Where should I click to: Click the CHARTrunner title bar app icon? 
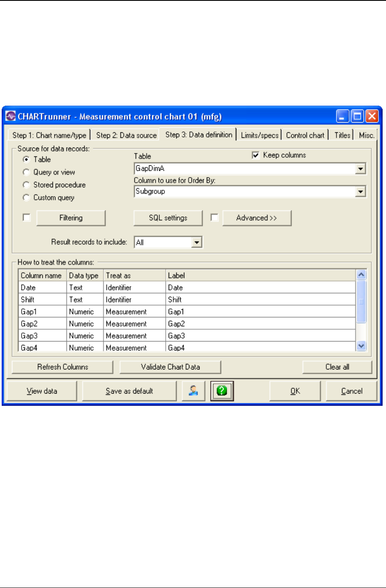pos(11,116)
